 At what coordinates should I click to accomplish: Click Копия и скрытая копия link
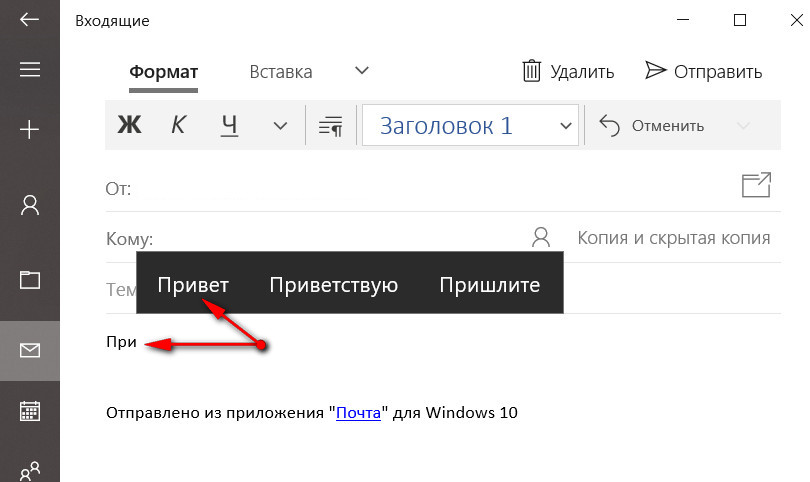[x=674, y=238]
